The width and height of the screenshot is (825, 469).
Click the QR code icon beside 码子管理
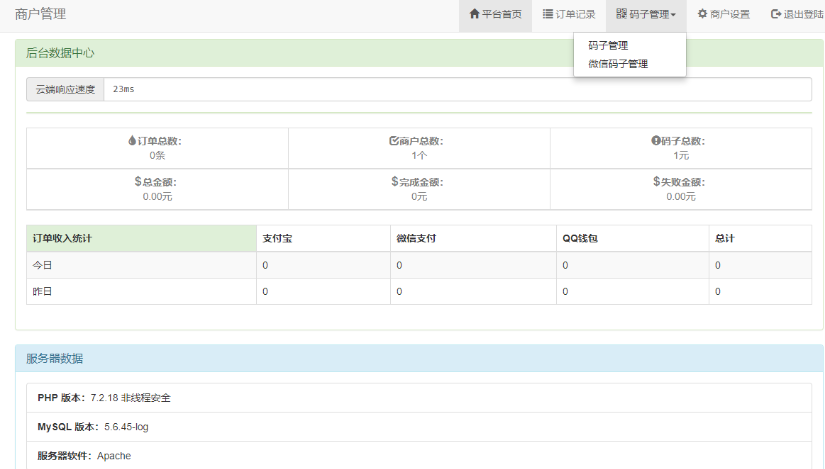[x=621, y=14]
